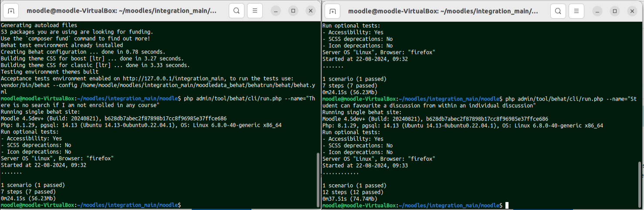Click "7 steps (7 passed)" in right window
Image resolution: width=644 pixels, height=210 pixels.
350,86
